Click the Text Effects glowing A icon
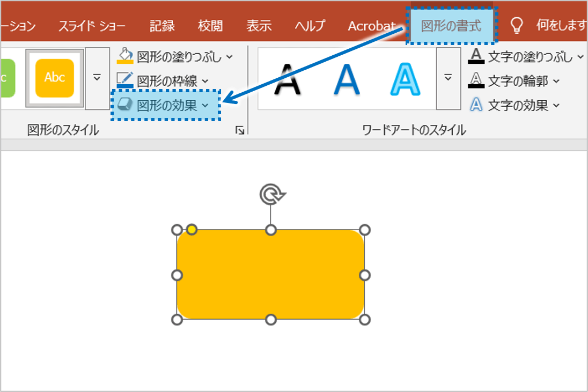 [476, 105]
